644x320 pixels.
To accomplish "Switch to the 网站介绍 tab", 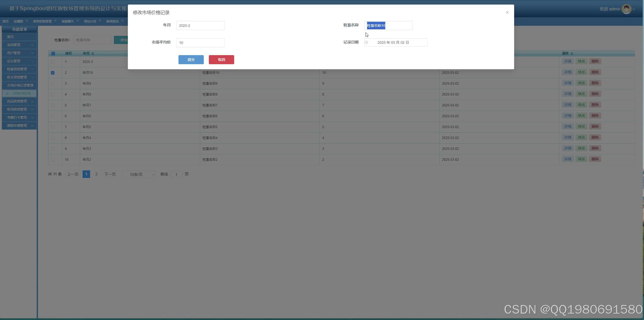I will click(90, 21).
